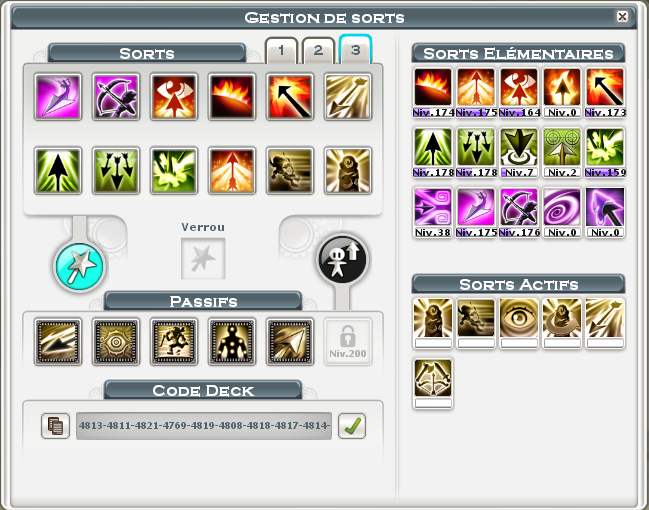Switch to spell deck tab 1
The height and width of the screenshot is (510, 649).
(x=281, y=51)
